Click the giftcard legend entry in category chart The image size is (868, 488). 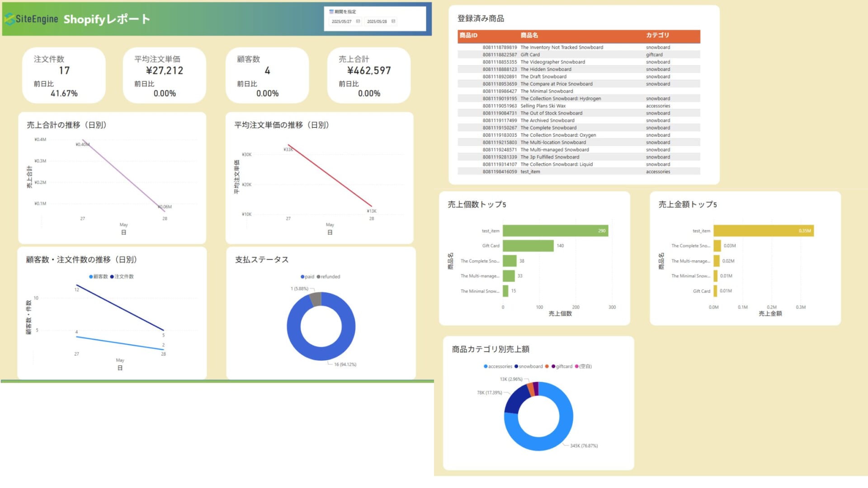562,366
